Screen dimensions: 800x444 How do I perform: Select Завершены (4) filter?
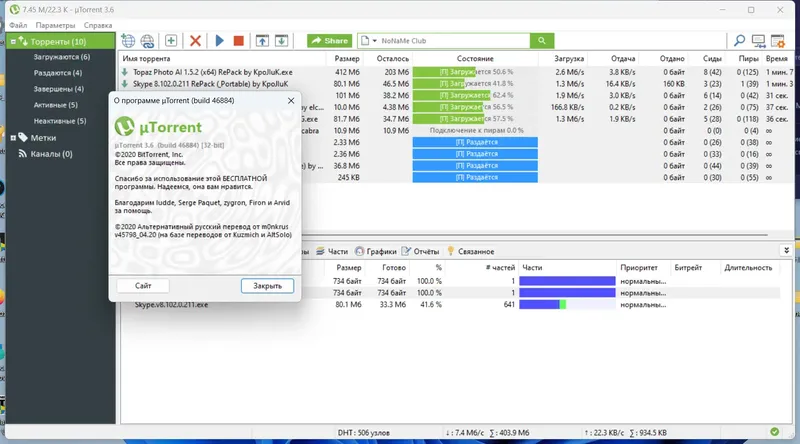tap(59, 89)
